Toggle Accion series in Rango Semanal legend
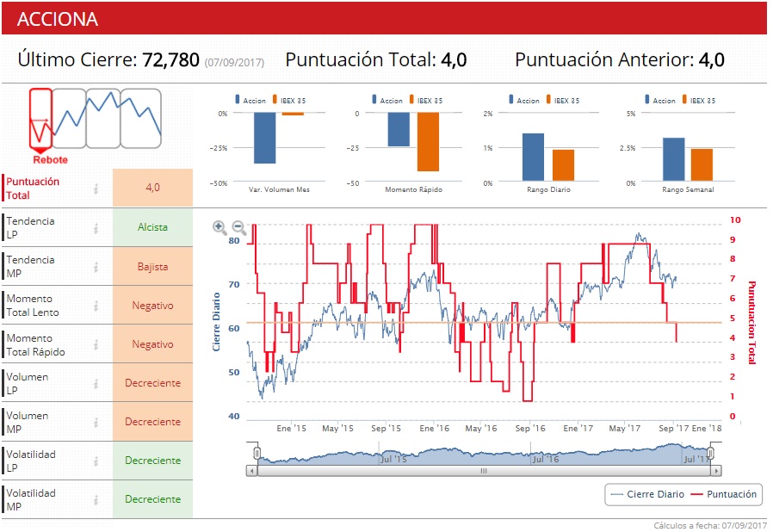The height and width of the screenshot is (532, 773). (660, 100)
